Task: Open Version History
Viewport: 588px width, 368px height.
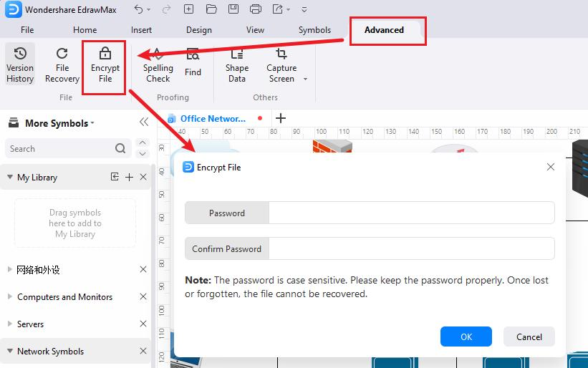Action: pyautogui.click(x=20, y=64)
